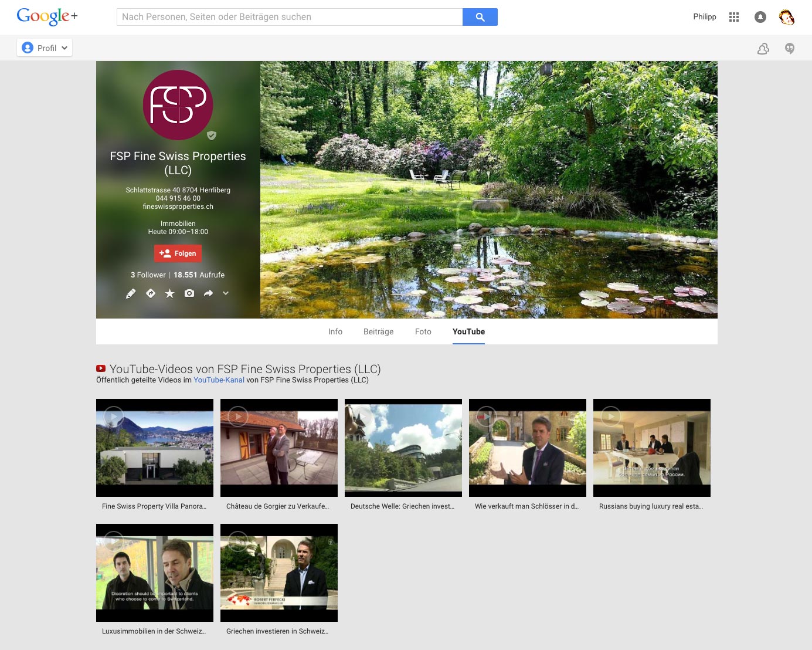Click the red Folgen button
This screenshot has width=812, height=650.
(178, 253)
